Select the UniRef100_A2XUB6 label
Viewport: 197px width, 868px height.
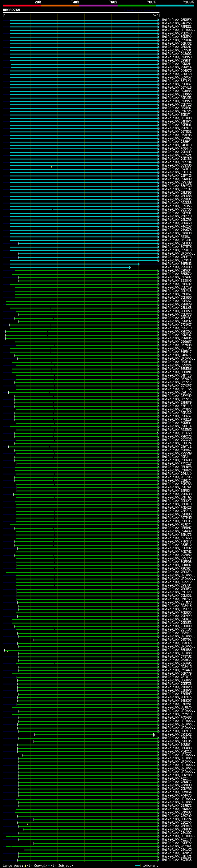177,199
